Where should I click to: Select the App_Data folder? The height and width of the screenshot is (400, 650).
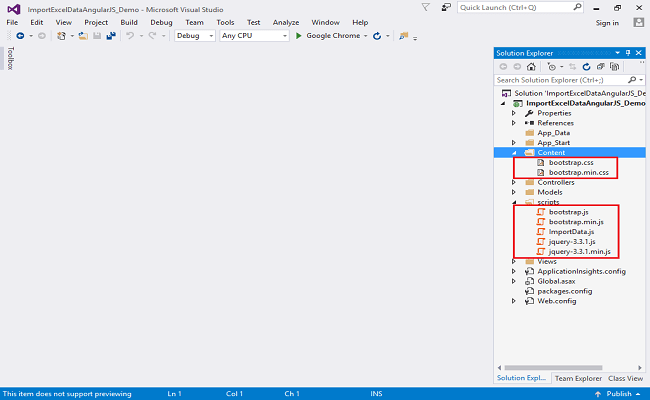click(x=553, y=133)
